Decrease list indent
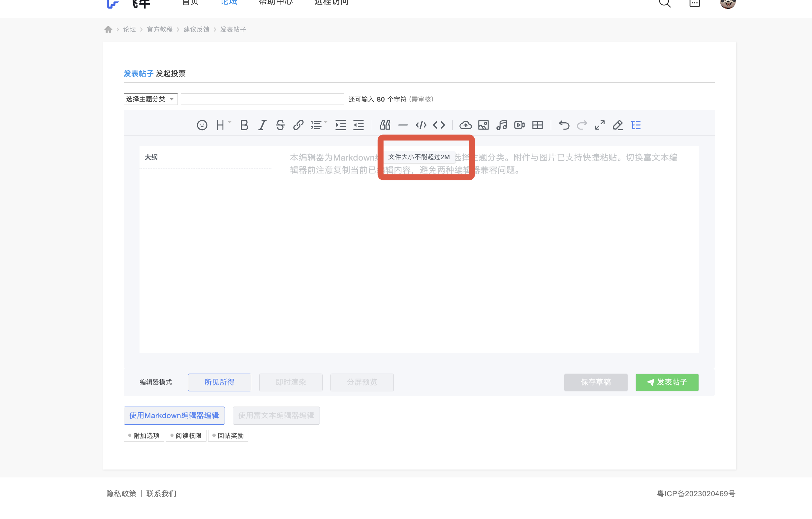 pyautogui.click(x=359, y=125)
